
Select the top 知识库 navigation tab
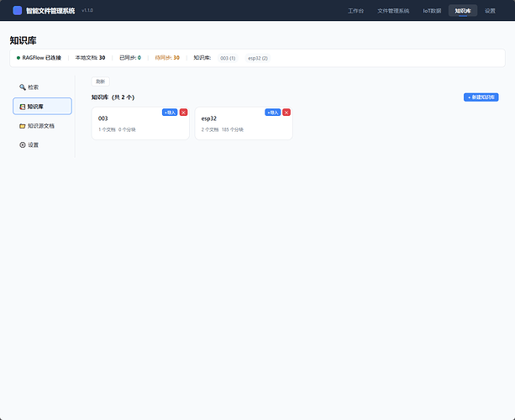pos(463,11)
